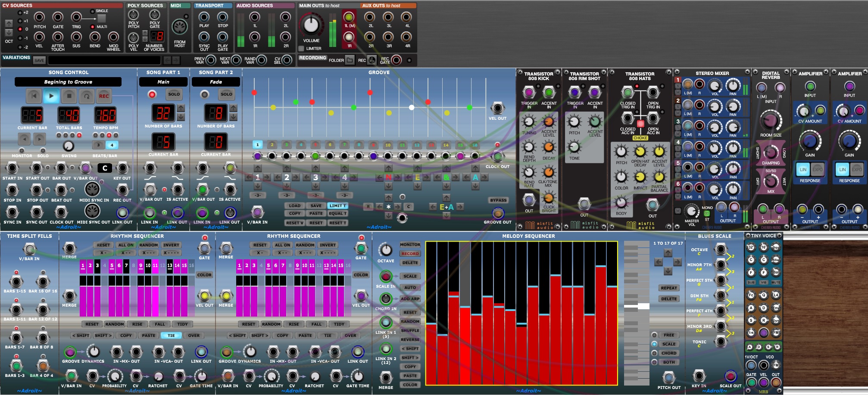Click the 808 Kick TRIGGER IN jack
868x395 pixels.
click(x=529, y=92)
